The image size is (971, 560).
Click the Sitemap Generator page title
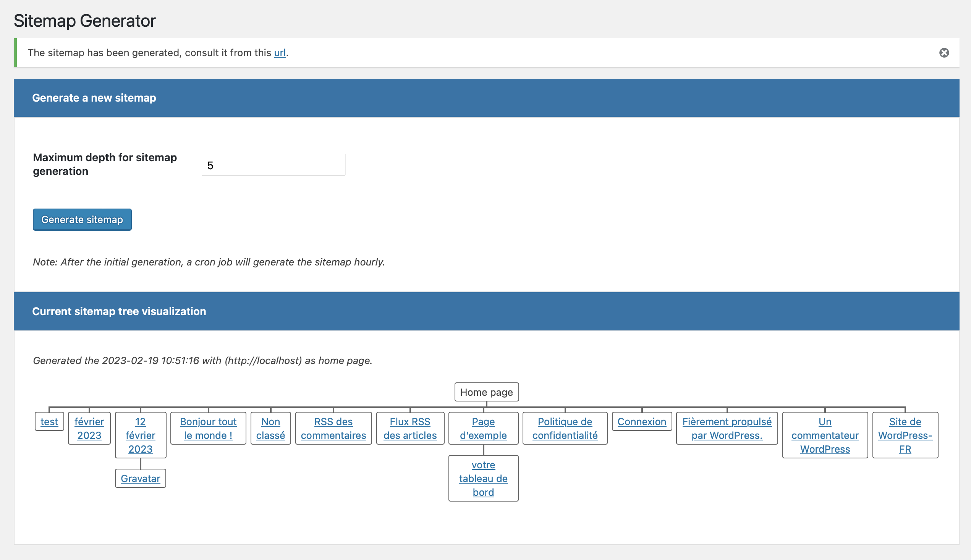pos(84,21)
